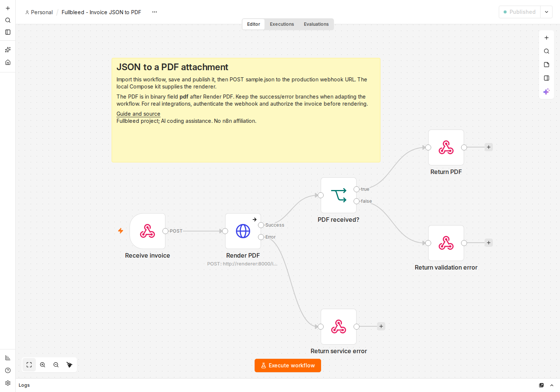Add a node after Return validation error
This screenshot has height=392, width=560.
(x=489, y=243)
